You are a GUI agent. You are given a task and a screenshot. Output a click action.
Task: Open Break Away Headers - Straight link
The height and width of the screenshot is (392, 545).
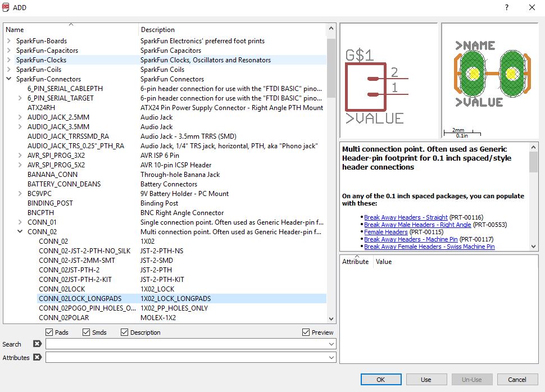click(x=406, y=217)
